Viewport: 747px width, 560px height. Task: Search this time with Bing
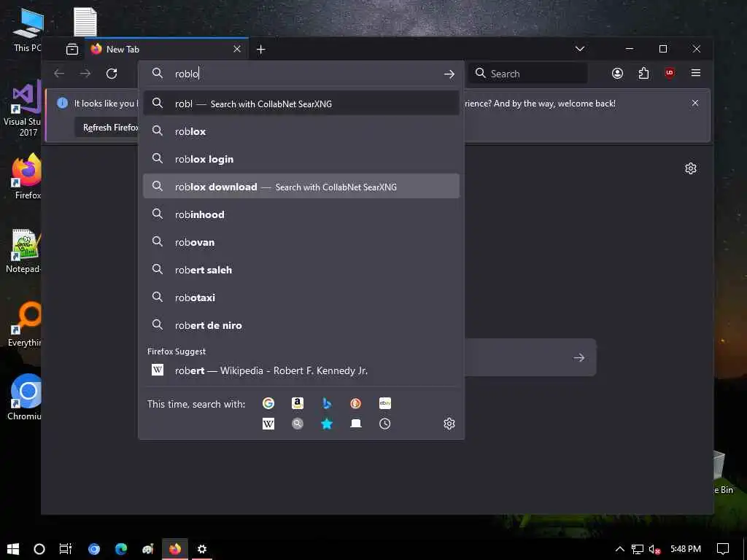(x=326, y=403)
